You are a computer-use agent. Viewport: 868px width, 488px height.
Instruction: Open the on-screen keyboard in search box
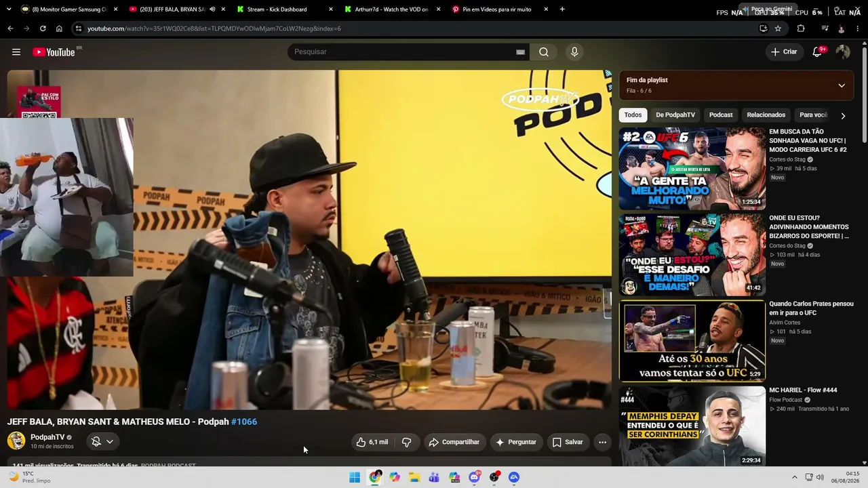point(520,52)
